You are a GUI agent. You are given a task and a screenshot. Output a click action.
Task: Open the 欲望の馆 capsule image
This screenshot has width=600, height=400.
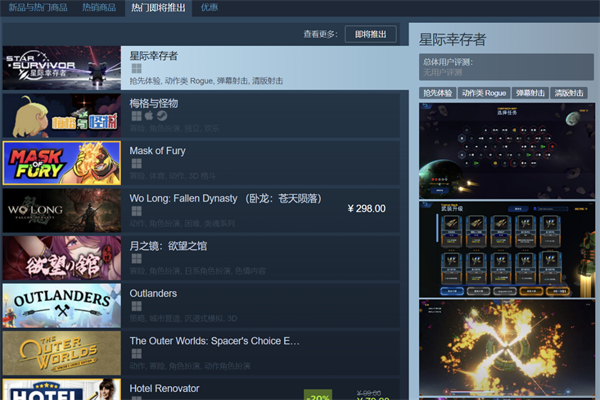click(x=62, y=258)
